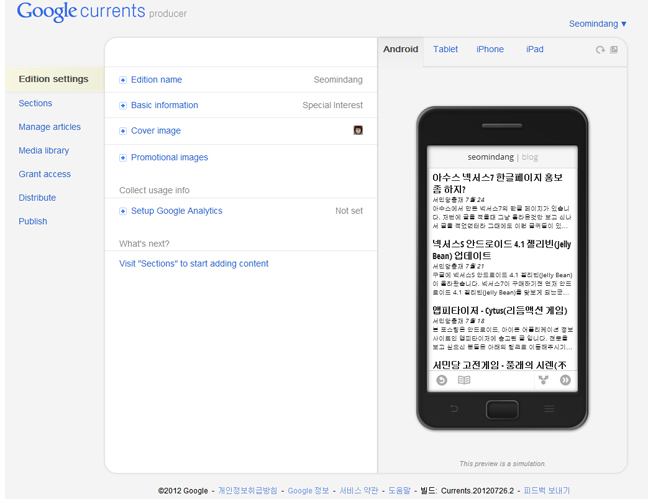Click the Edition name link
Image resolution: width=648 pixels, height=499 pixels.
156,80
